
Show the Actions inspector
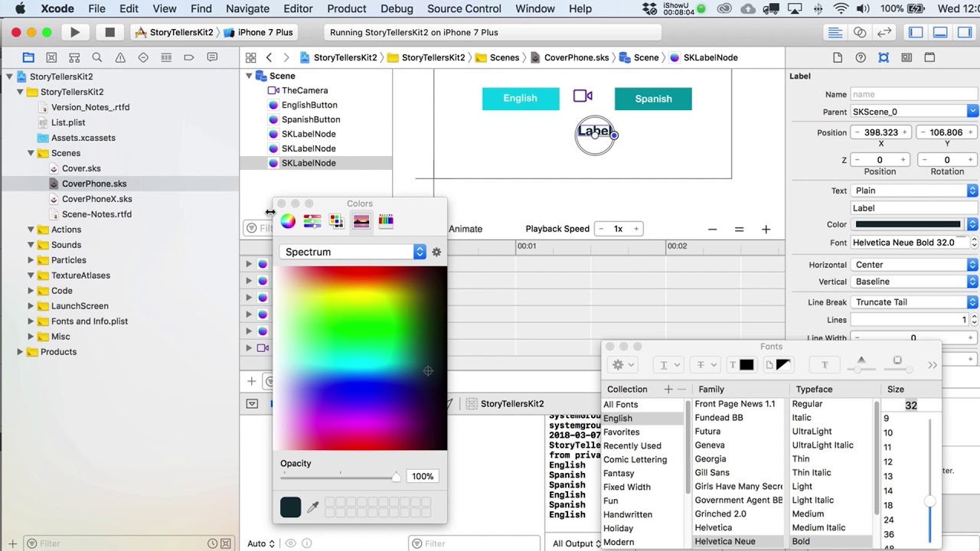click(x=929, y=57)
